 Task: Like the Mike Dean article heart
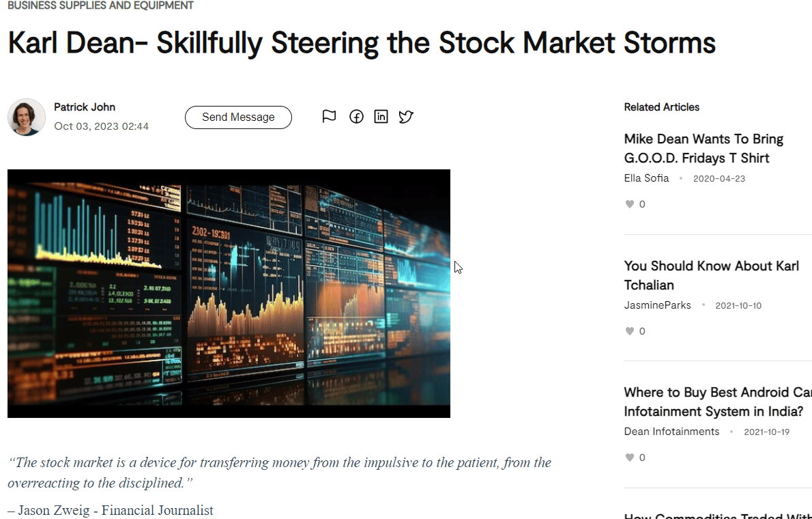coord(630,204)
